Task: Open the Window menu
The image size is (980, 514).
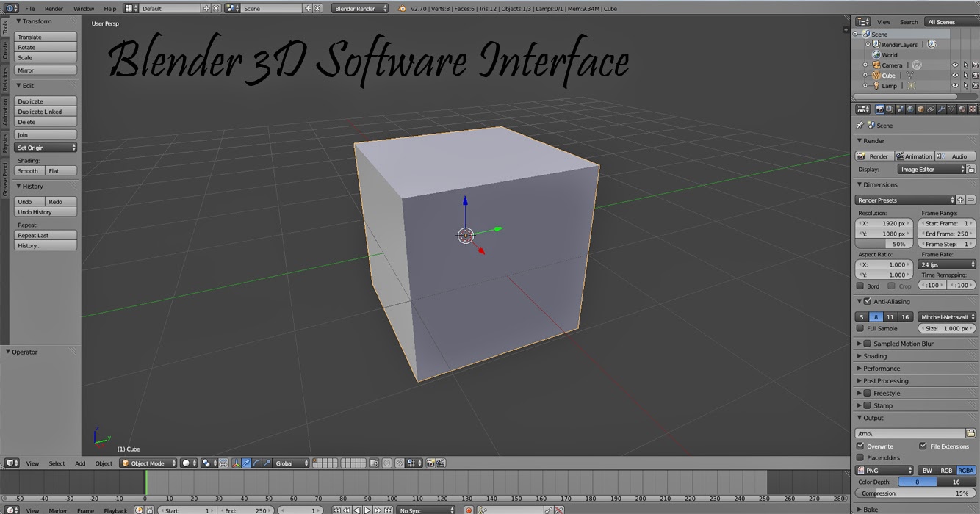Action: [83, 9]
